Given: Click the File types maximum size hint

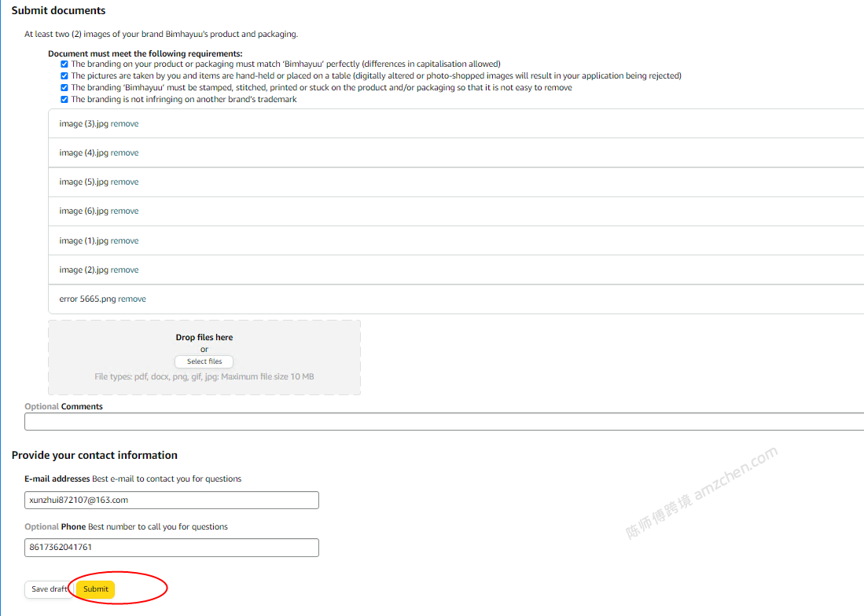Looking at the screenshot, I should (x=204, y=377).
